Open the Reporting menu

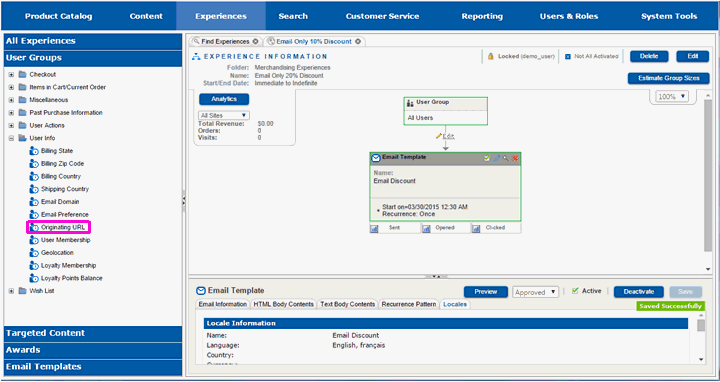[x=482, y=16]
